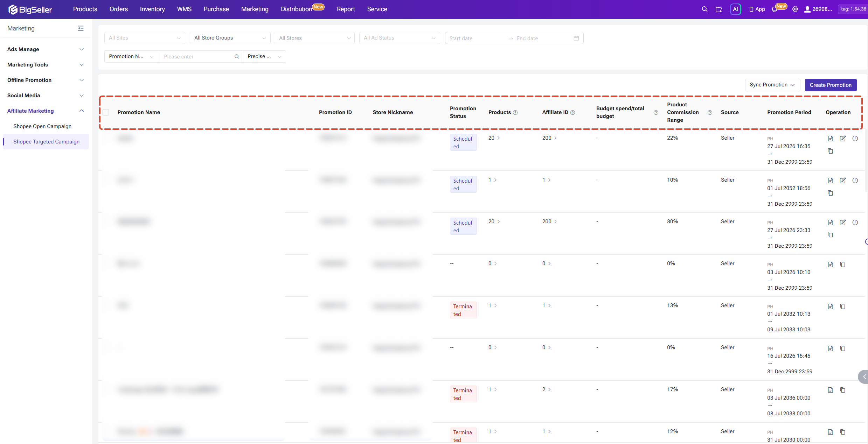Click the Create Promotion button
The image size is (868, 444).
[x=831, y=85]
